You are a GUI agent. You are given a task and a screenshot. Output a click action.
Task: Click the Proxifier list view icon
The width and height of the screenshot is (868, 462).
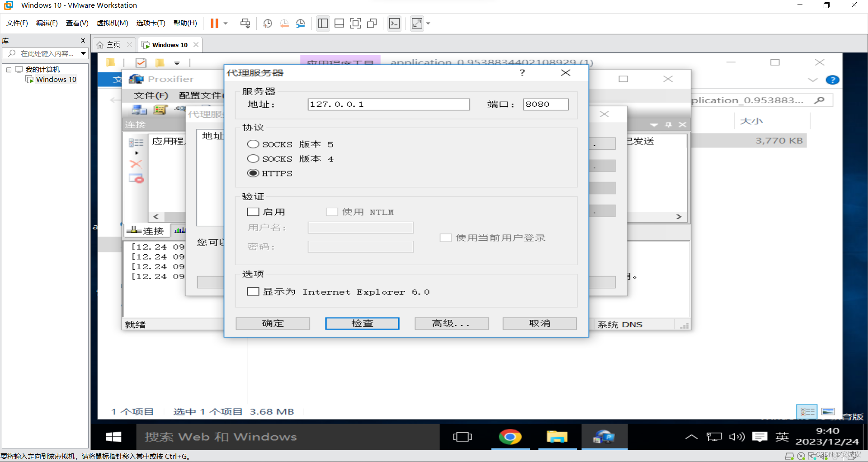pos(136,143)
